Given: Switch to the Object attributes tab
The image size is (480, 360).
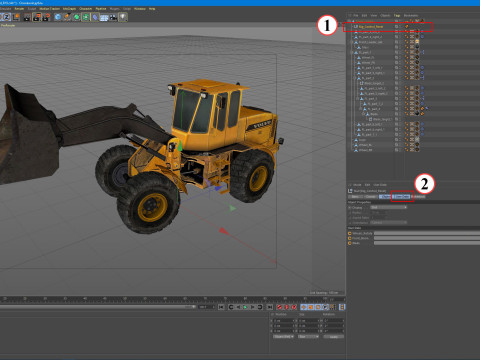Looking at the screenshot, I should pos(385,197).
